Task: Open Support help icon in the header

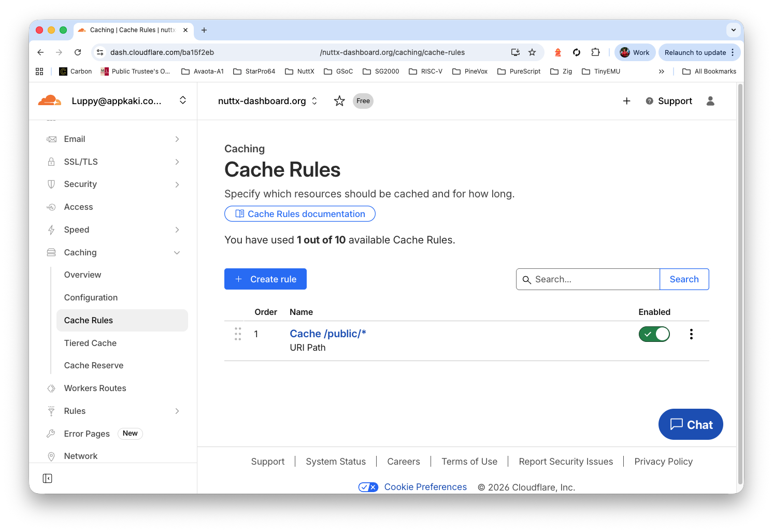Action: [x=650, y=101]
